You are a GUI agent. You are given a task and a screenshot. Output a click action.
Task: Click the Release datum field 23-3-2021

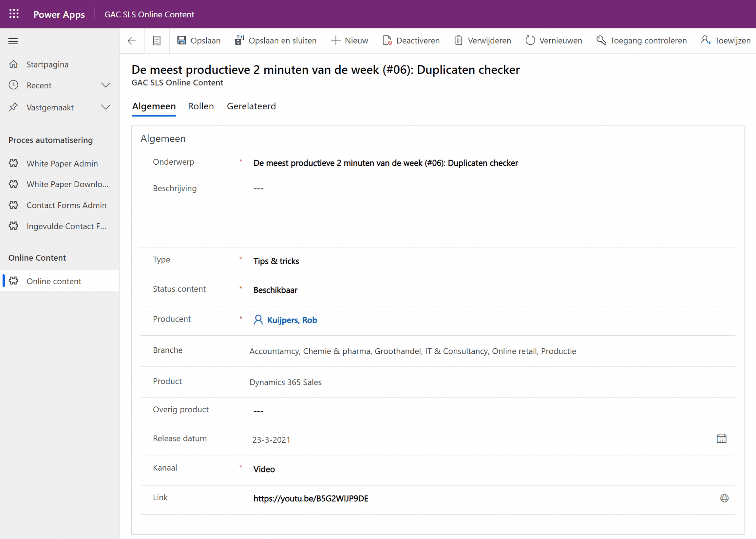(x=480, y=440)
